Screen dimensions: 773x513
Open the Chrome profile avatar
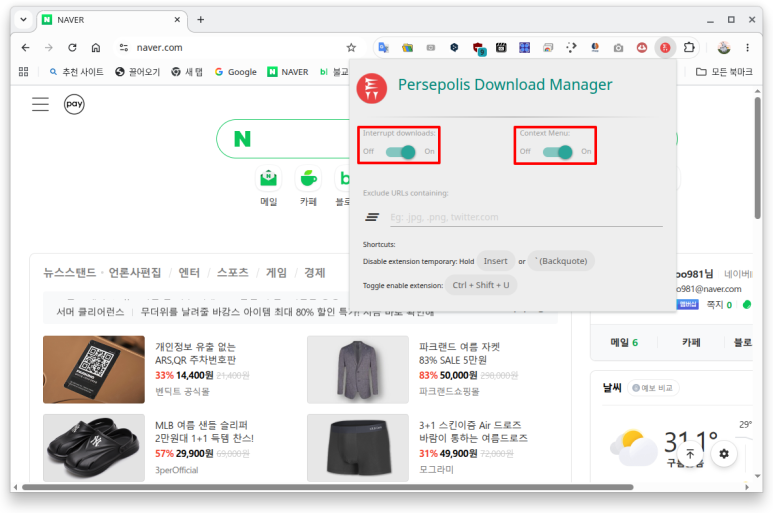pos(724,48)
